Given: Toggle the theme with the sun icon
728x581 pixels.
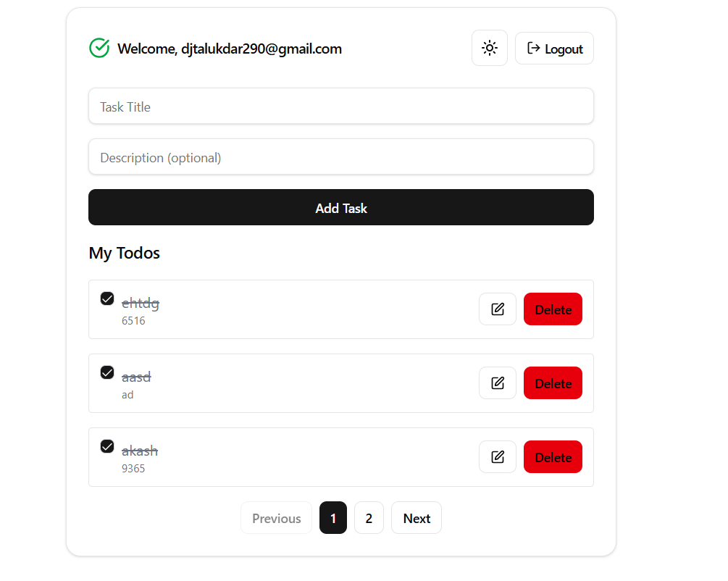Looking at the screenshot, I should (x=490, y=48).
